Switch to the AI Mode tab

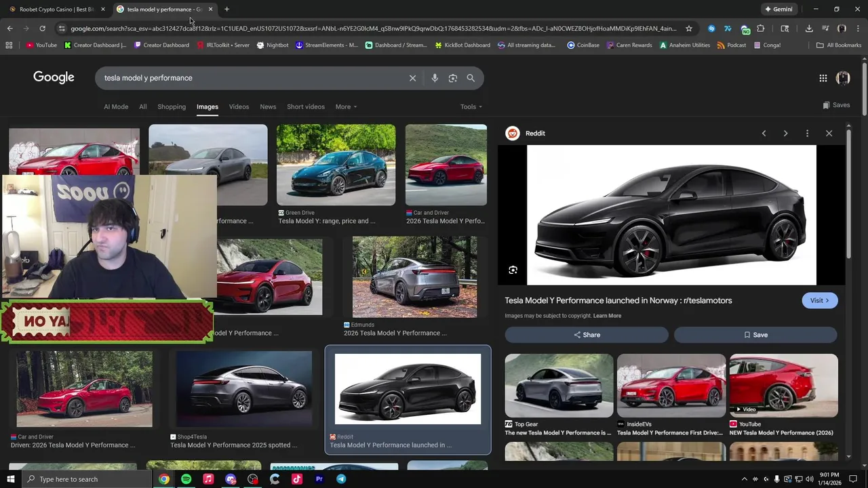[x=116, y=106]
